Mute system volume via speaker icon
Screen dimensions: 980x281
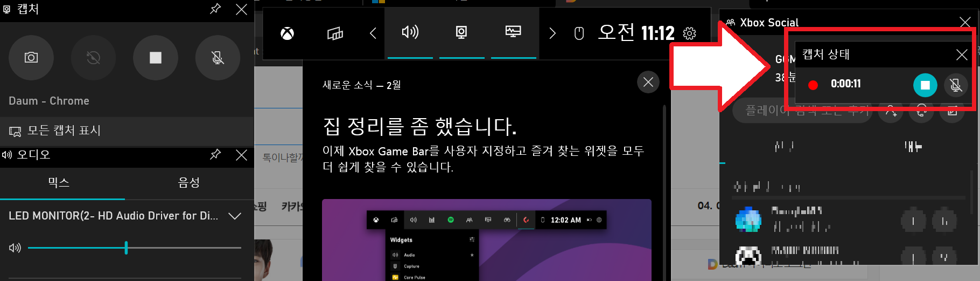tap(15, 248)
